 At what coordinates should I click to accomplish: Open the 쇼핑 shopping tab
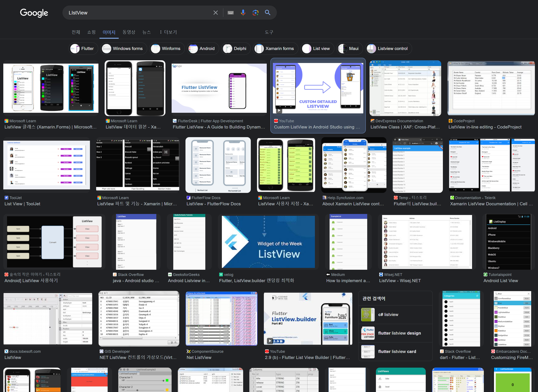click(x=91, y=32)
